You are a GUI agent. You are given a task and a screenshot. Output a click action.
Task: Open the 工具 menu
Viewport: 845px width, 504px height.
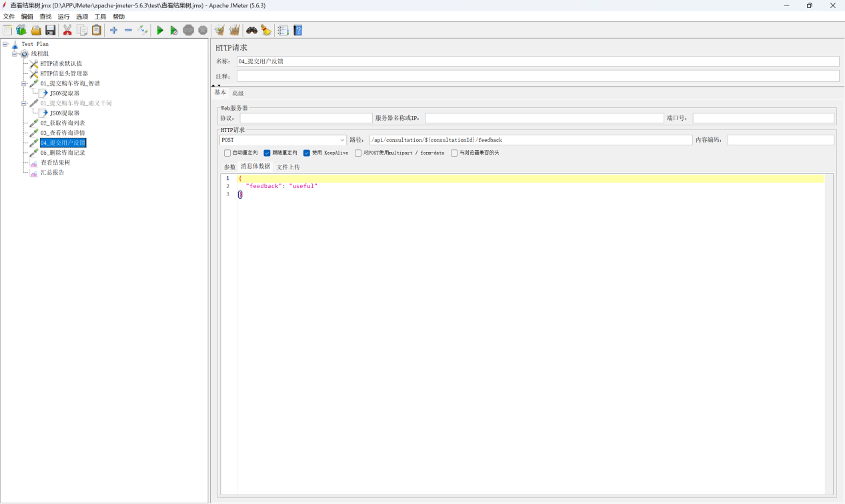(100, 17)
